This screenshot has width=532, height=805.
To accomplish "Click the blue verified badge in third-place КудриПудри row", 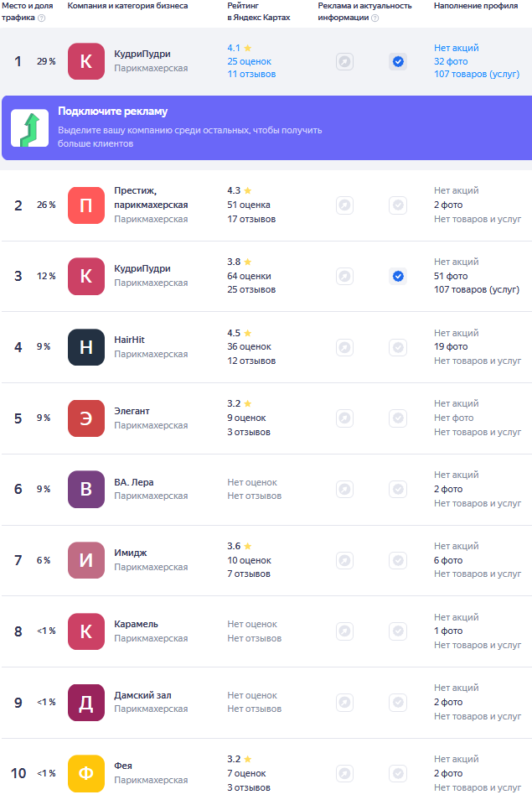I will click(x=398, y=276).
